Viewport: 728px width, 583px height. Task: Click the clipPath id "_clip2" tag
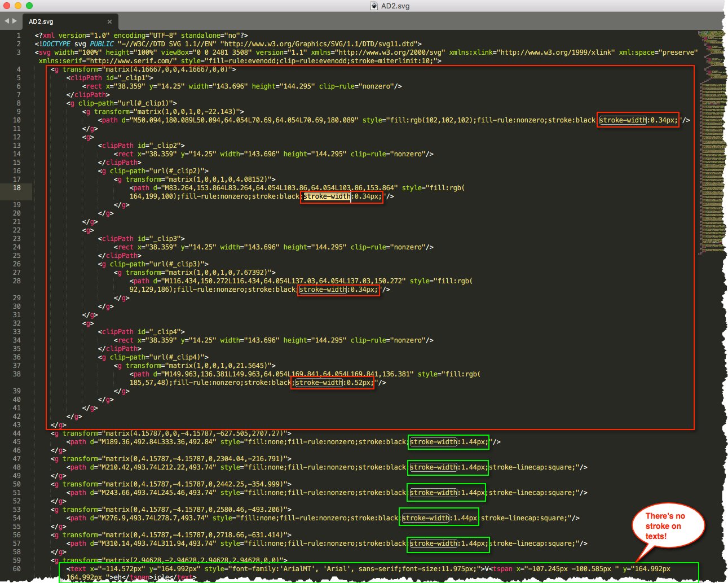tap(141, 146)
